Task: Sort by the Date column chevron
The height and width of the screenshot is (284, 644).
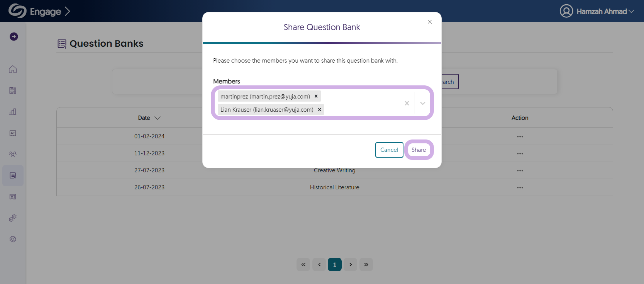Action: 158,118
